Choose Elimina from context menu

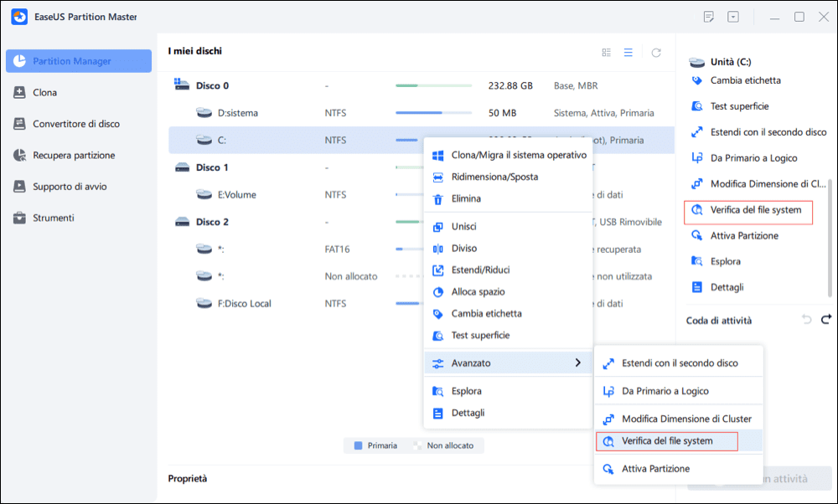[x=509, y=198]
